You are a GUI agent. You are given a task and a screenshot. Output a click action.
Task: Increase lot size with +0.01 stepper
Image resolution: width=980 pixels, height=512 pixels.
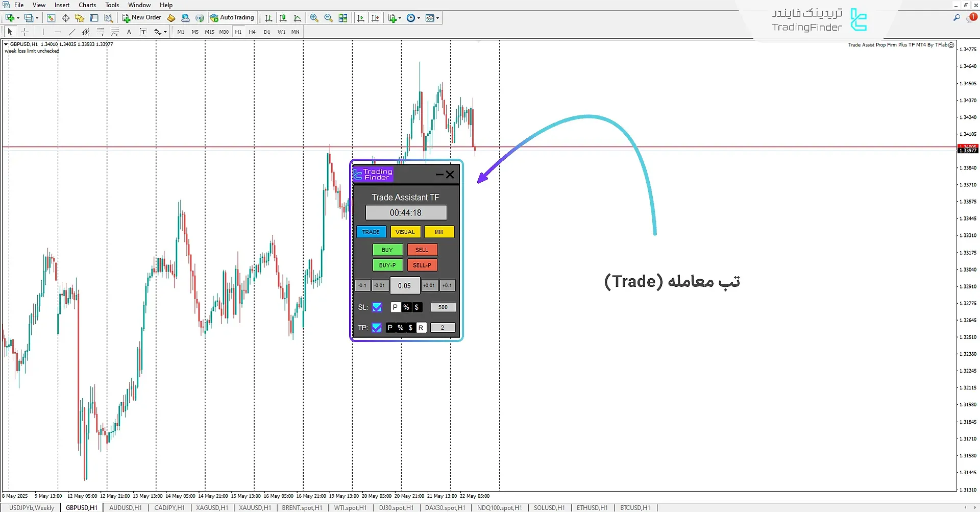point(429,286)
